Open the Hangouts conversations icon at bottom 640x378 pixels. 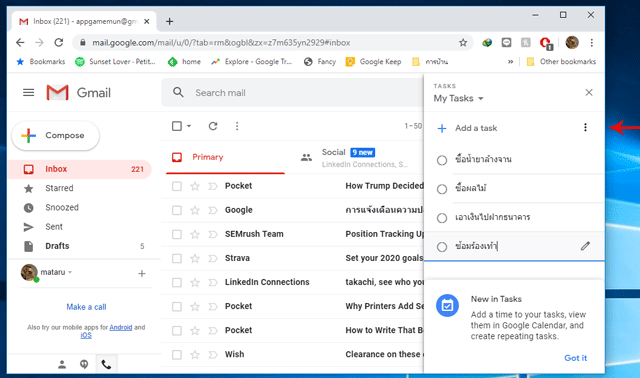[x=84, y=364]
